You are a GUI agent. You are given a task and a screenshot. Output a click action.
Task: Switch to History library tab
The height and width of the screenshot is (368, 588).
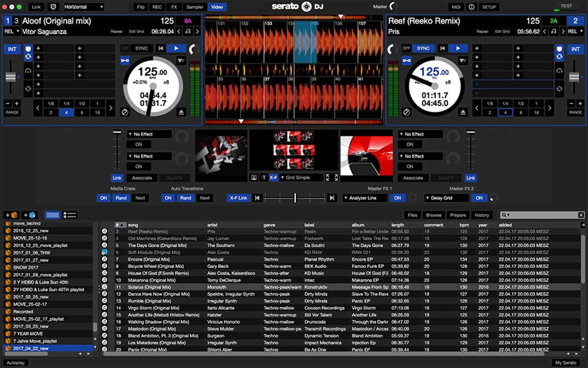pyautogui.click(x=482, y=215)
